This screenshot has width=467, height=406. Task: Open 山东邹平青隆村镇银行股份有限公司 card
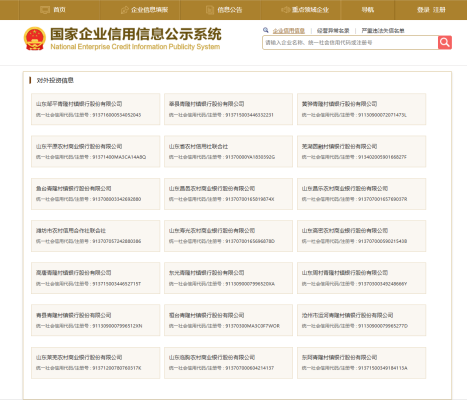click(x=96, y=109)
